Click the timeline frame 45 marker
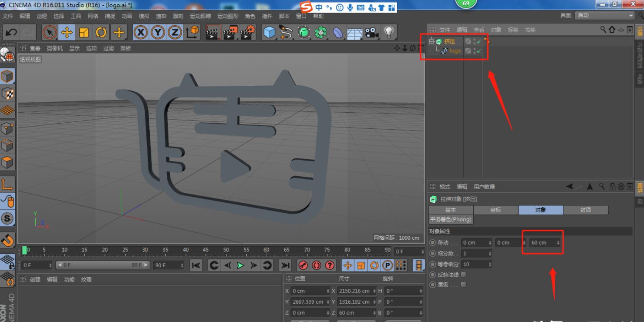 point(206,251)
